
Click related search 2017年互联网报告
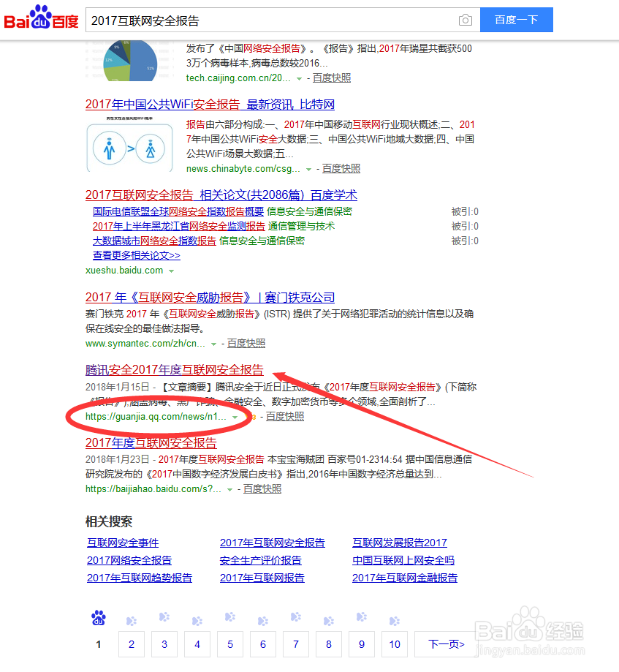262,578
